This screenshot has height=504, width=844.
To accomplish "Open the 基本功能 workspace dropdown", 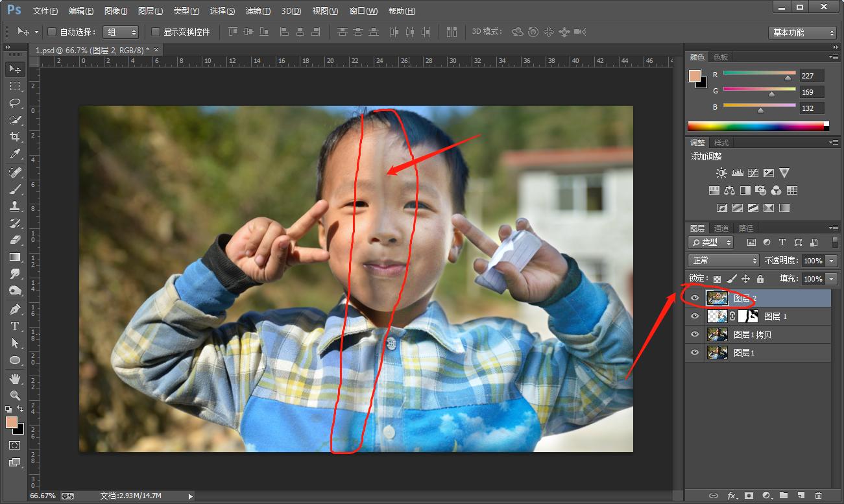I will 803,32.
